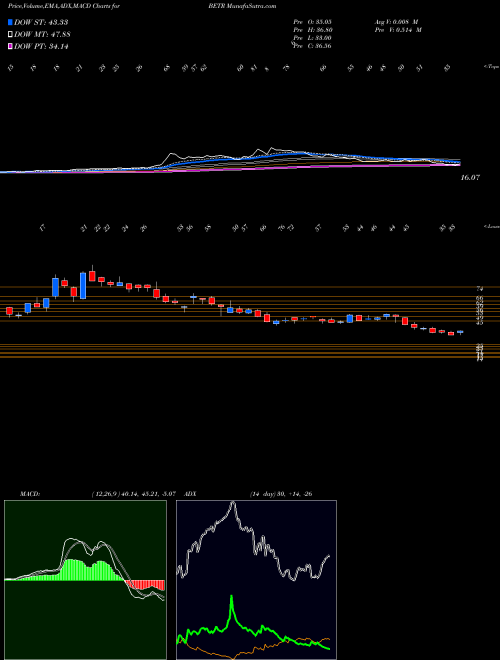Click the ADX indicator chart panel
Image resolution: width=500 pixels, height=660 pixels.
[256, 580]
